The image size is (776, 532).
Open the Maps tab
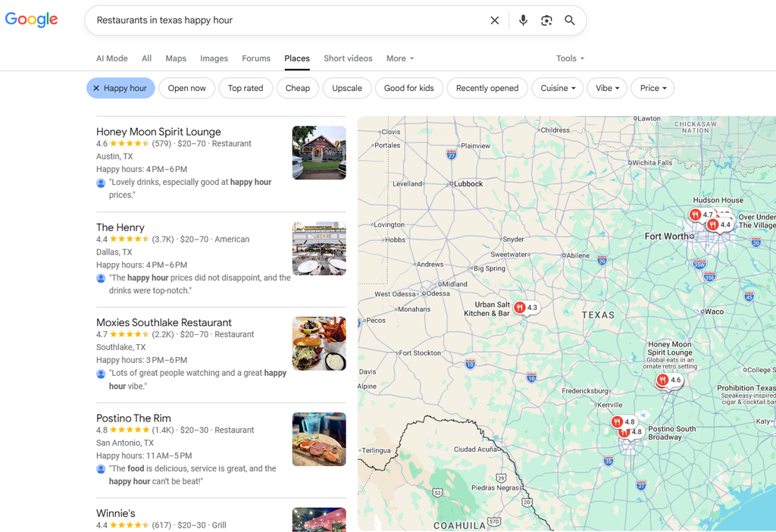tap(176, 58)
